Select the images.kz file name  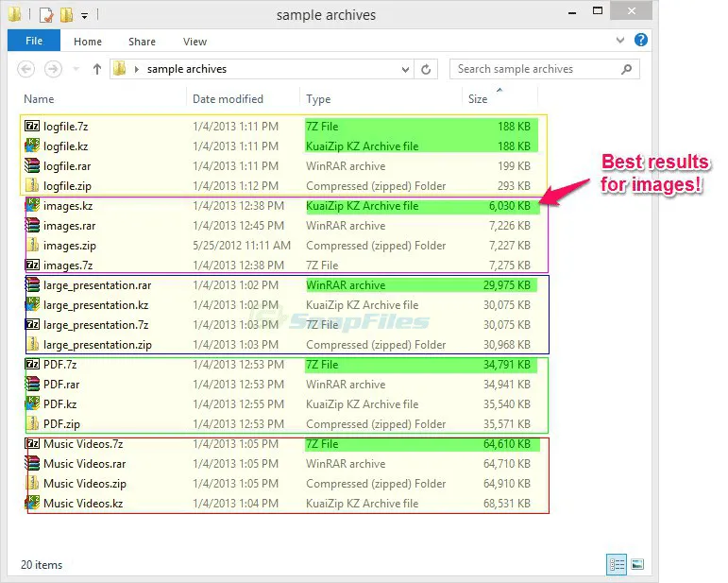tap(68, 206)
